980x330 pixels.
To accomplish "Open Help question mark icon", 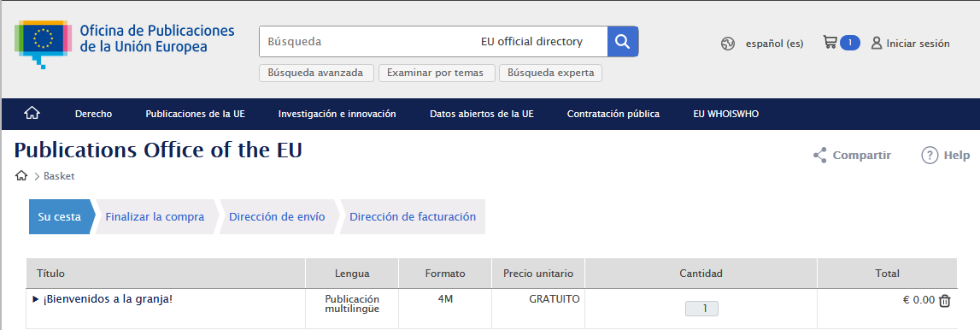I will pos(930,155).
